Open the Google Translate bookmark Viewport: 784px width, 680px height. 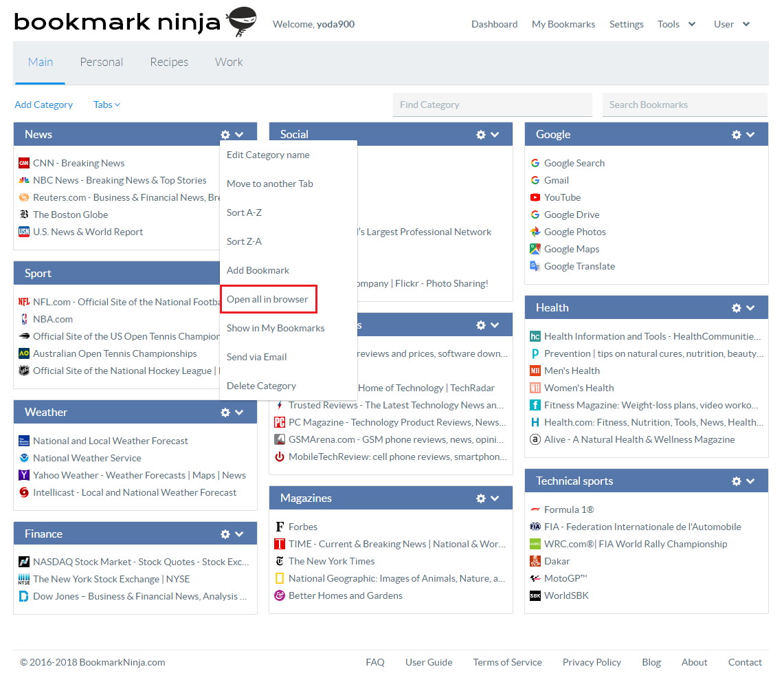(x=579, y=266)
